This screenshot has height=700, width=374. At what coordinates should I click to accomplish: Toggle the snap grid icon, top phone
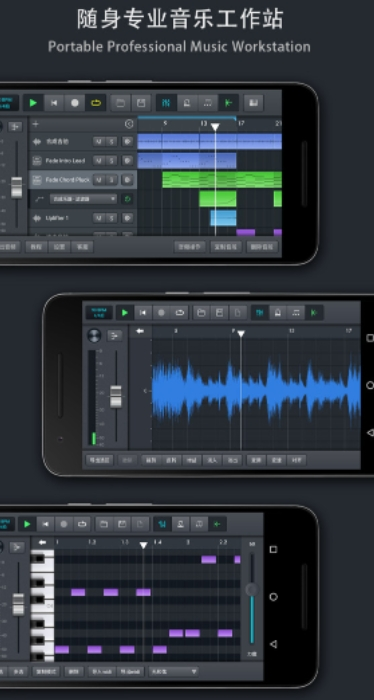[166, 103]
